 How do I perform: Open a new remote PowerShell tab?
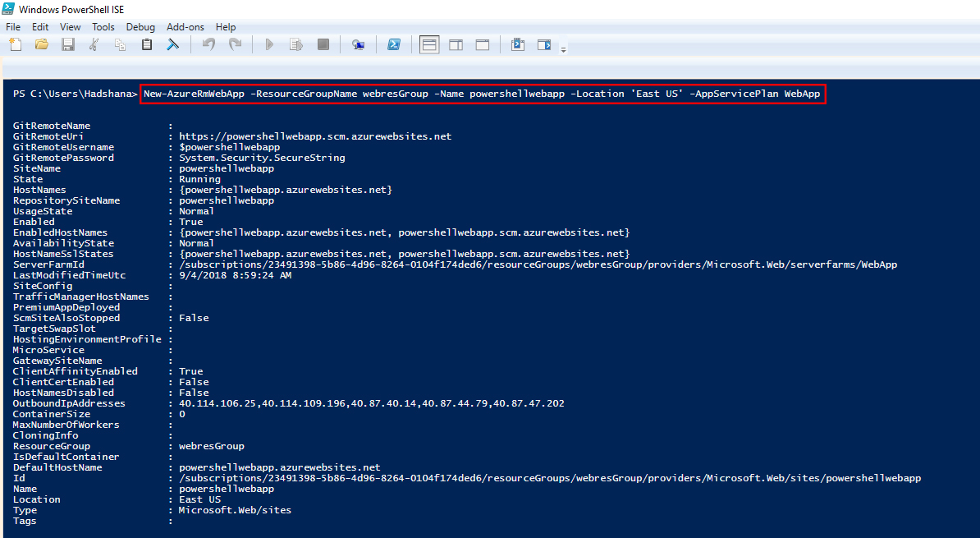click(x=358, y=44)
